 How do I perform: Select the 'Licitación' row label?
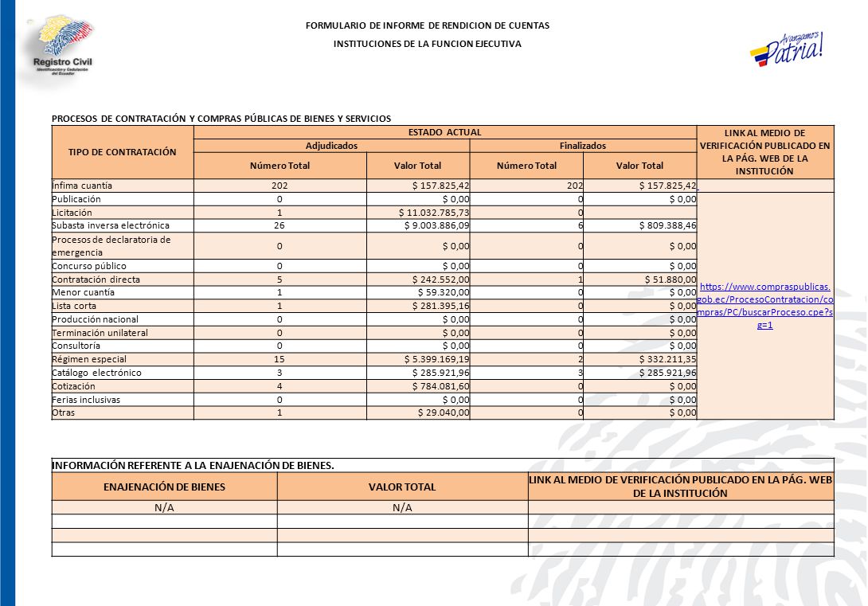(72, 213)
